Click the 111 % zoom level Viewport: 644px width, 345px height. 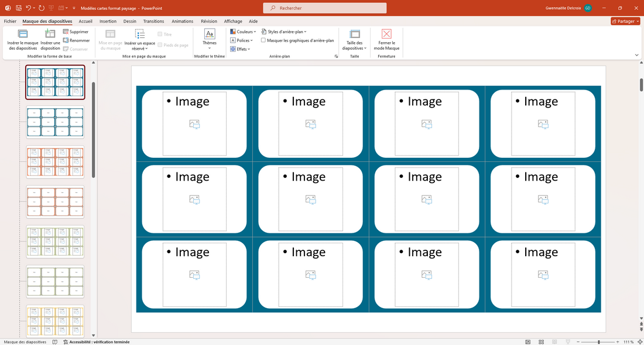[x=628, y=341]
